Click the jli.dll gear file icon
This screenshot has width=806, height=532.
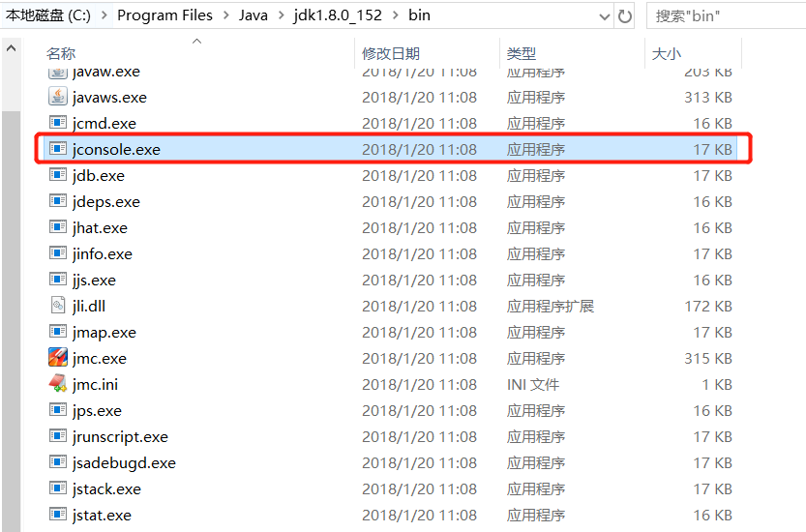pyautogui.click(x=58, y=306)
